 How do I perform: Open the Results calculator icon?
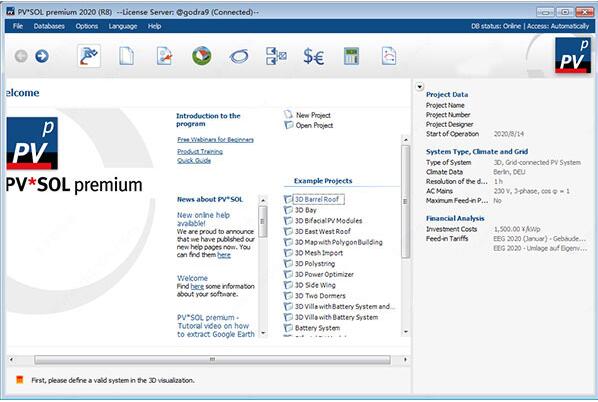tap(351, 56)
